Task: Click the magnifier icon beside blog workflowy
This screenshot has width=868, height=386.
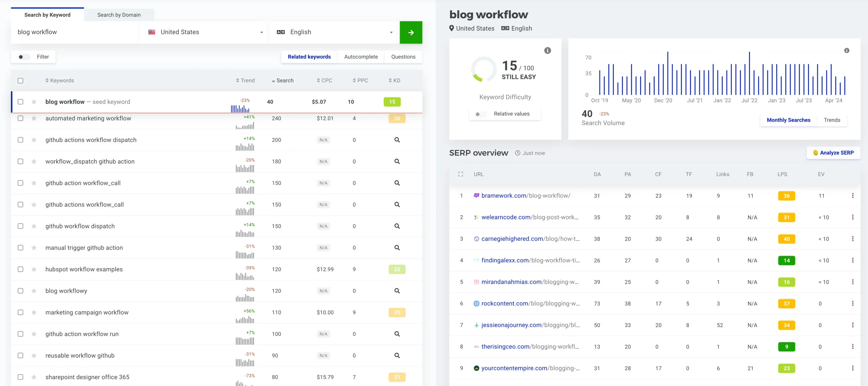Action: (396, 291)
